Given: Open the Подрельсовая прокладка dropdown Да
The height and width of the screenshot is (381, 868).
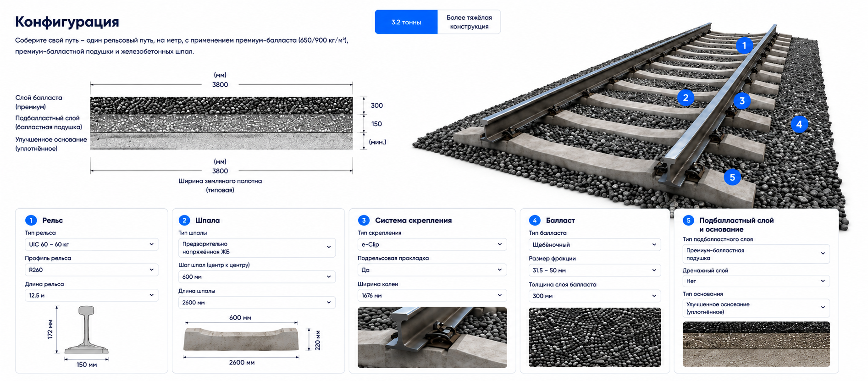Looking at the screenshot, I should click(432, 270).
